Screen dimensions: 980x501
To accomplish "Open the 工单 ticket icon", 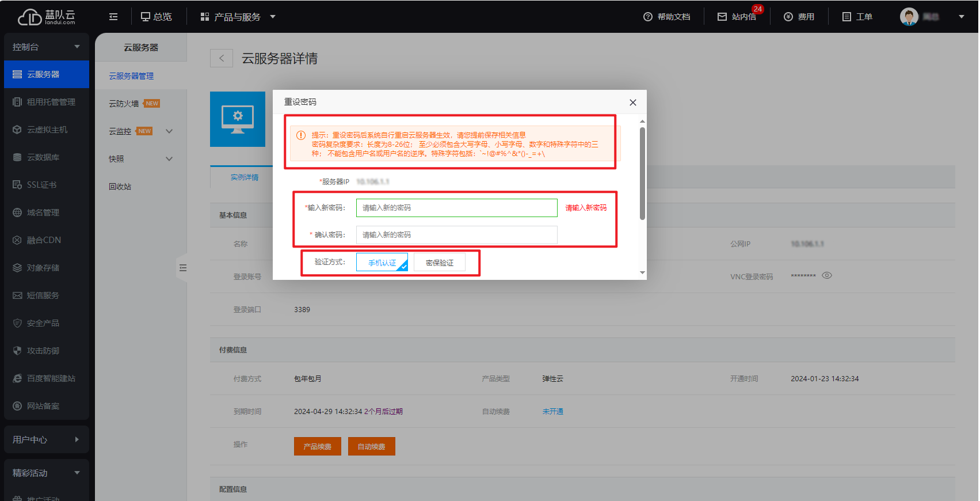I will click(x=846, y=17).
